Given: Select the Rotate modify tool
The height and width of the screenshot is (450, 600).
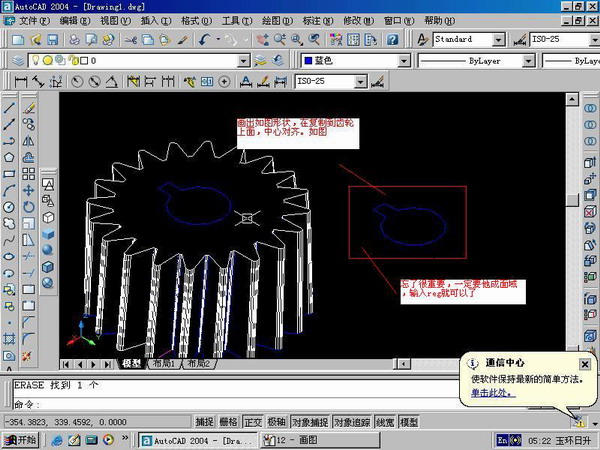Looking at the screenshot, I should tap(29, 207).
